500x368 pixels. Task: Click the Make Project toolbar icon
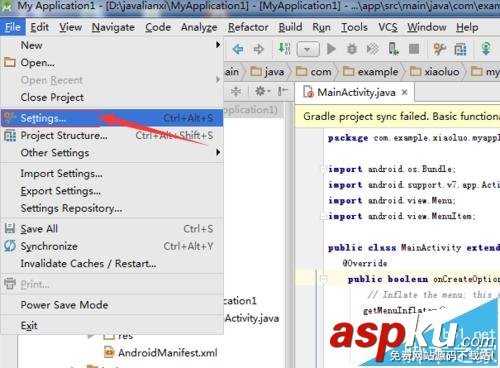pyautogui.click(x=284, y=49)
